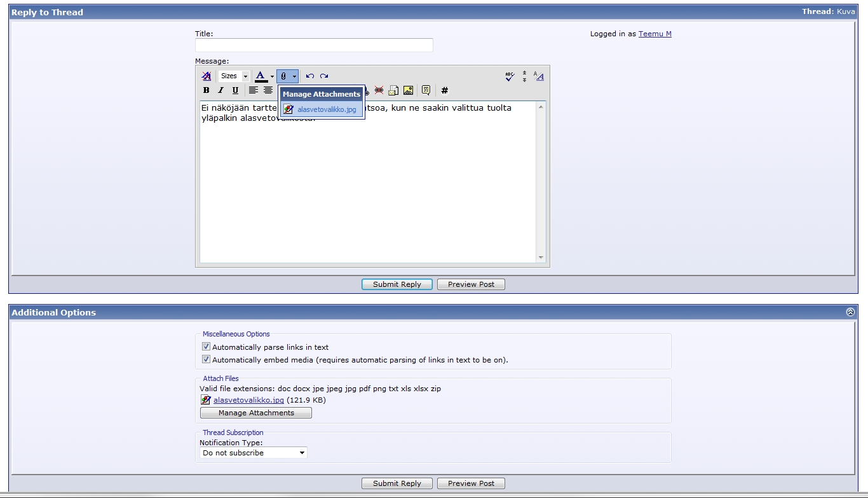The width and height of the screenshot is (868, 498).
Task: Toggle bold formatting in the editor
Action: pyautogui.click(x=206, y=90)
